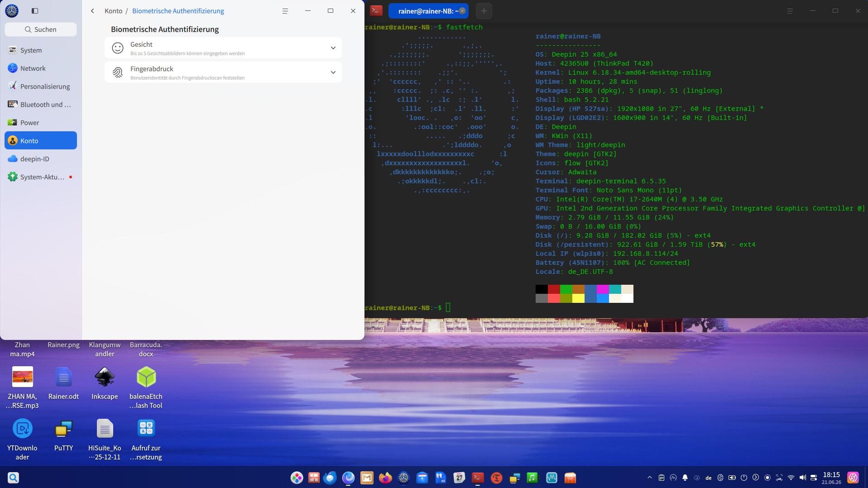This screenshot has width=868, height=488.
Task: Open the notifications bell in the tray
Action: tap(685, 478)
